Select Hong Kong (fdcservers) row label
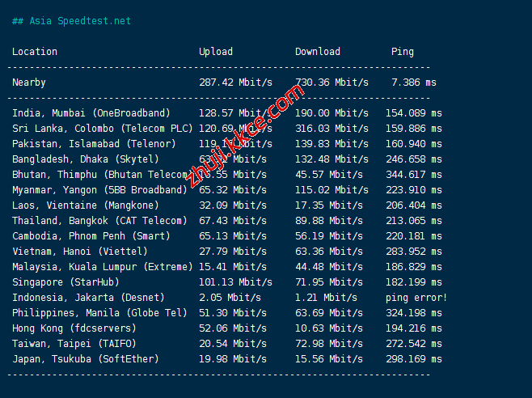 click(x=74, y=328)
